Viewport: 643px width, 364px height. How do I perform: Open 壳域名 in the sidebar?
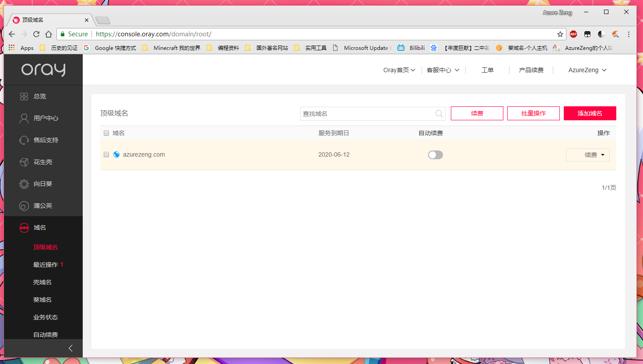click(x=42, y=282)
